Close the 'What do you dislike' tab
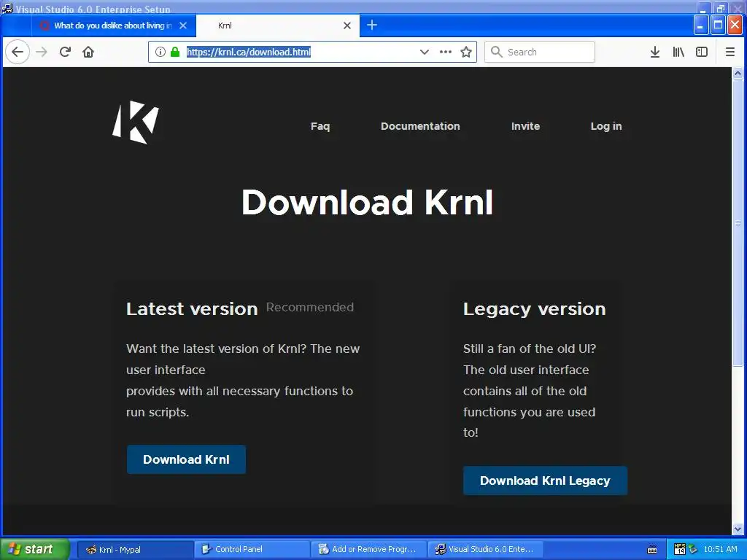This screenshot has height=560, width=747. pyautogui.click(x=183, y=26)
